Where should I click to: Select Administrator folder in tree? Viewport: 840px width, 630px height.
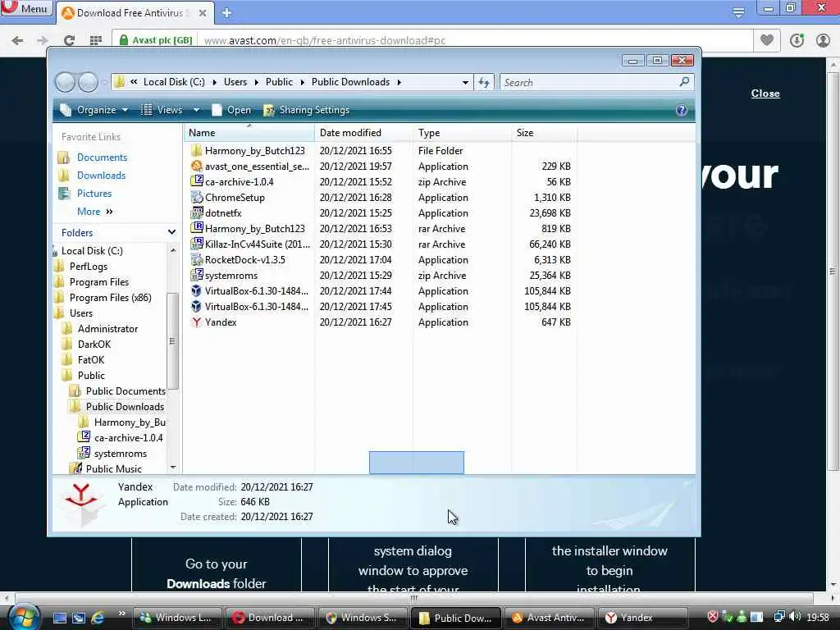107,328
